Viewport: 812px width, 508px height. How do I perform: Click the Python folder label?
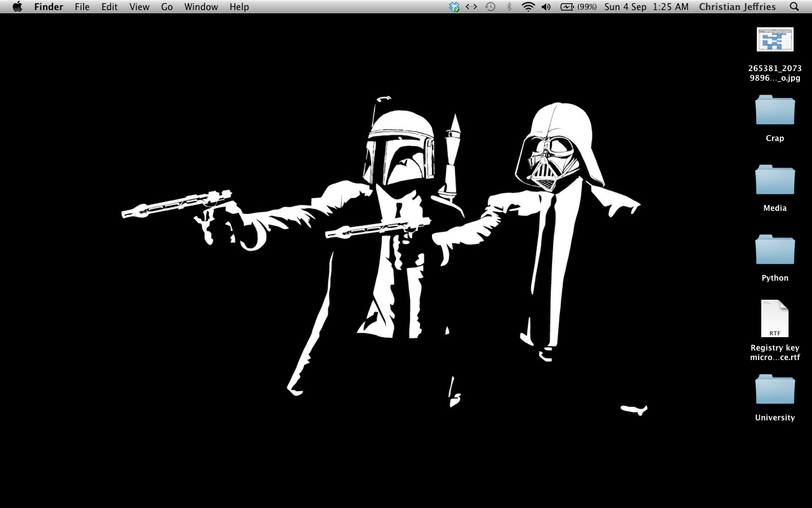[x=775, y=278]
